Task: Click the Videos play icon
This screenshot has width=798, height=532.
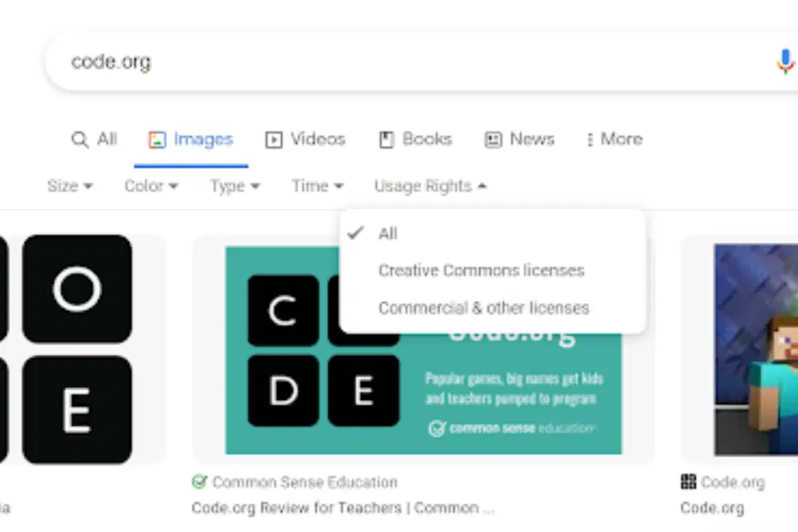Action: click(x=274, y=139)
